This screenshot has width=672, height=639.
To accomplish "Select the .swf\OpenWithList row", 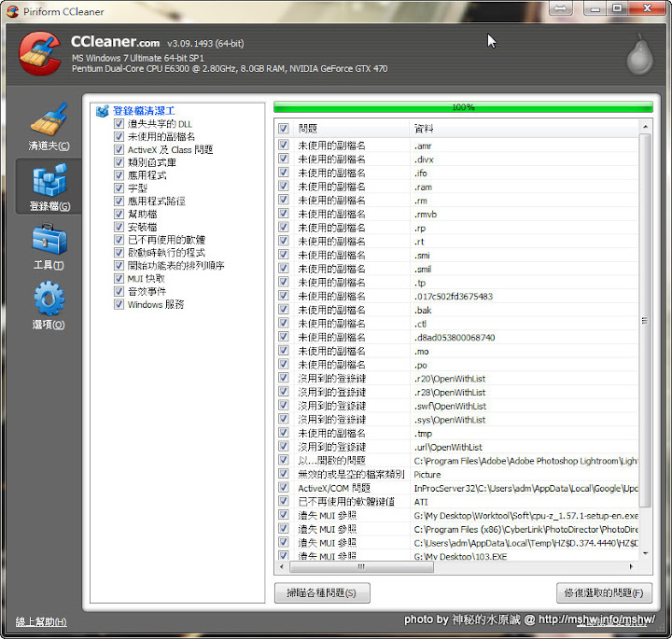I will pos(456,406).
